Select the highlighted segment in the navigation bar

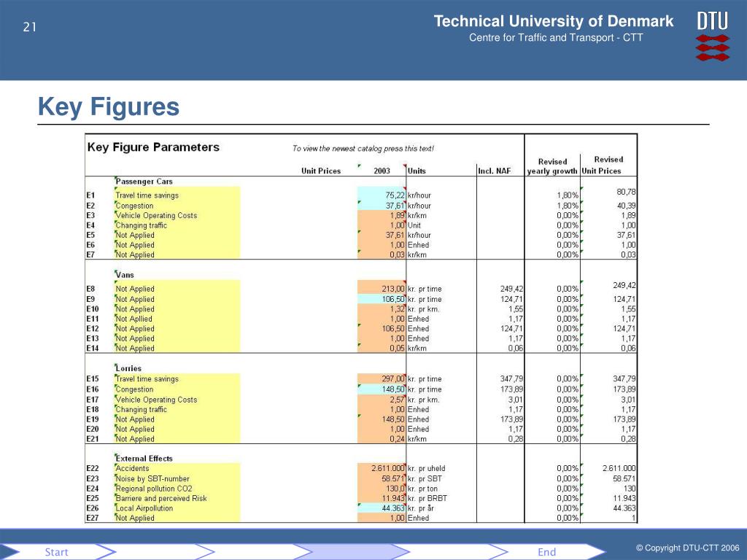[352, 552]
